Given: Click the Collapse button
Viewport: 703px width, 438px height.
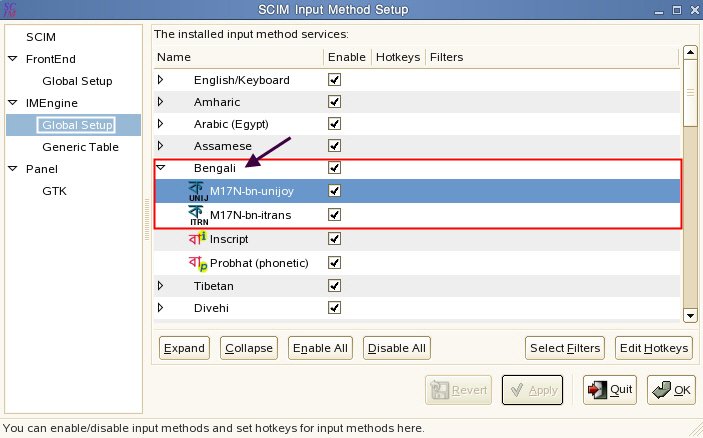Looking at the screenshot, I should tap(249, 348).
